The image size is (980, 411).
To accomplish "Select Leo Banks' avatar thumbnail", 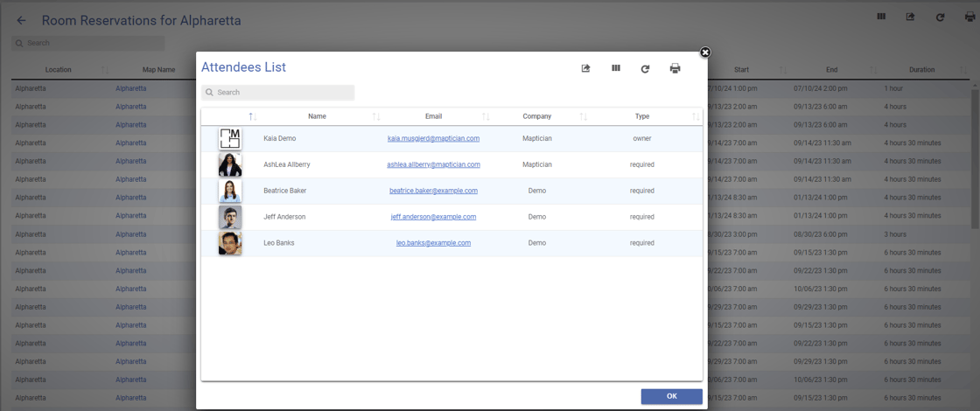I will pyautogui.click(x=230, y=243).
